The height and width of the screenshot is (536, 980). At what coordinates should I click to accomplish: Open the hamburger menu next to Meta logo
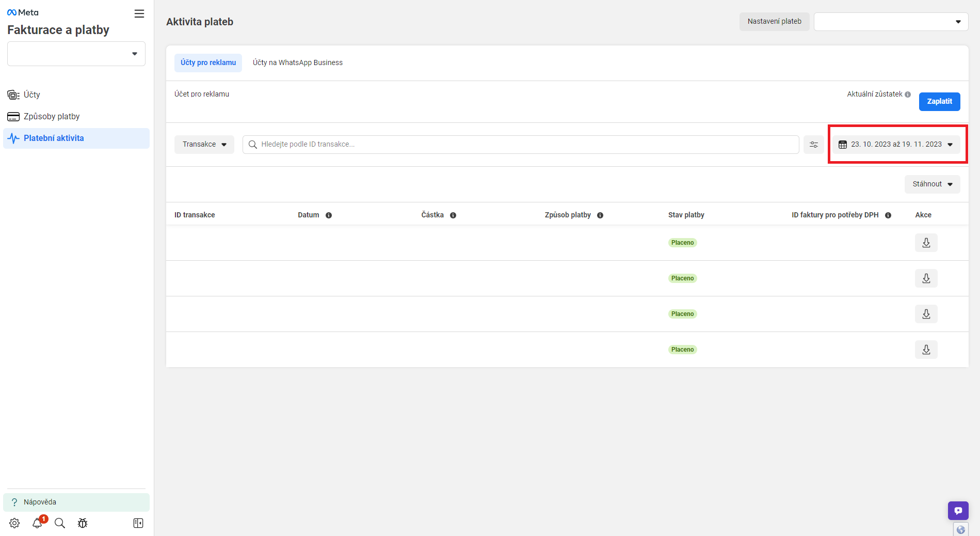pyautogui.click(x=139, y=13)
